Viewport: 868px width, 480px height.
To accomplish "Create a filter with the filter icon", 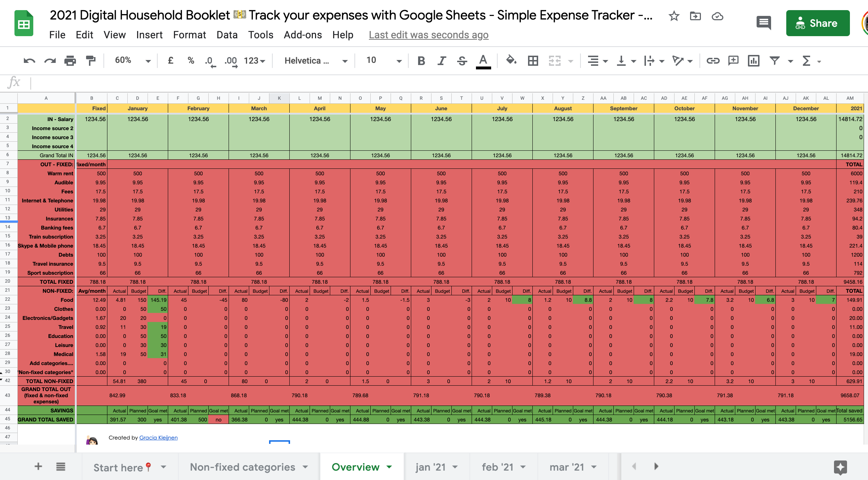I will pos(774,60).
